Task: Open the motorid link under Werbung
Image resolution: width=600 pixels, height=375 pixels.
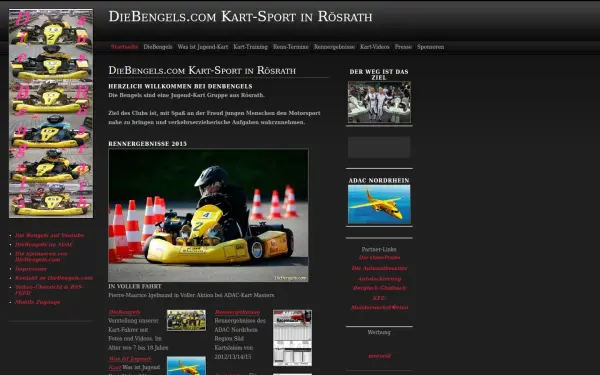Action: coord(380,356)
